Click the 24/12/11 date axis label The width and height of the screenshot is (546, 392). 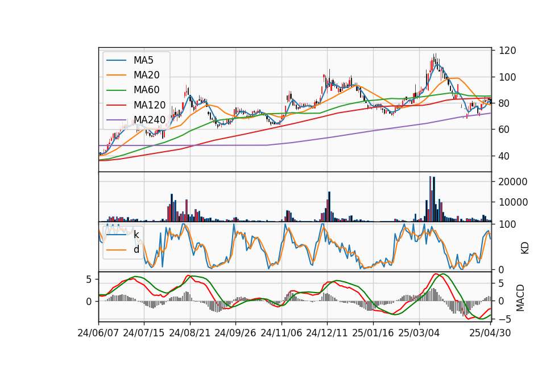click(x=327, y=333)
